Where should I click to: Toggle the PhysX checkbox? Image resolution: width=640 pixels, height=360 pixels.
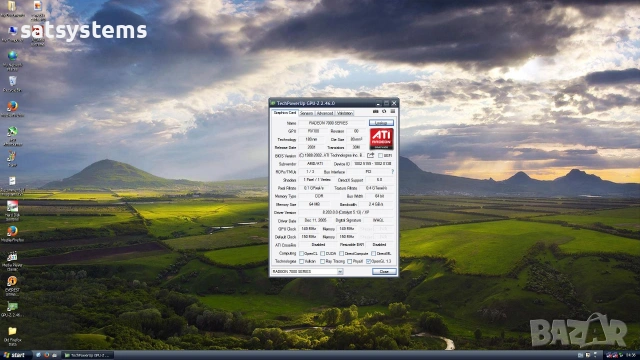tap(349, 261)
